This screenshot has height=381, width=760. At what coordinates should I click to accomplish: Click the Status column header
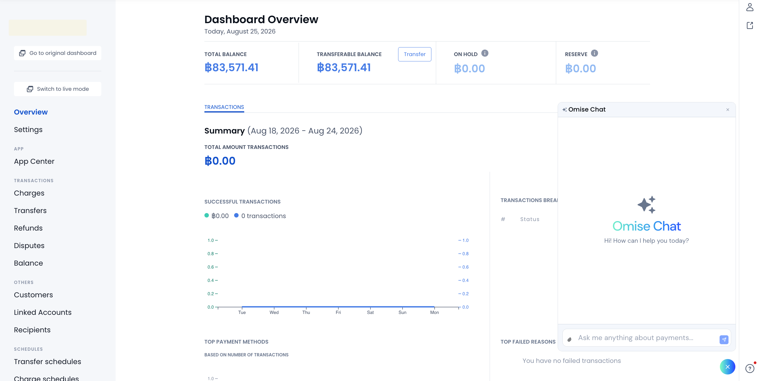[529, 219]
